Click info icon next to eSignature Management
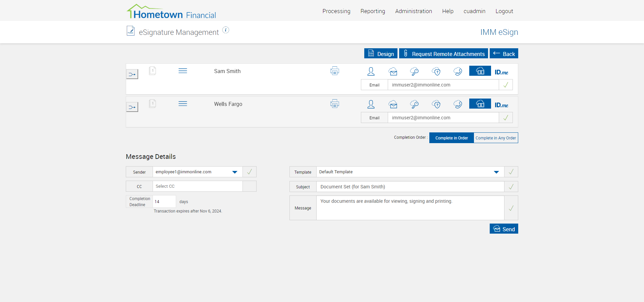Viewport: 644px width, 302px height. pyautogui.click(x=226, y=30)
